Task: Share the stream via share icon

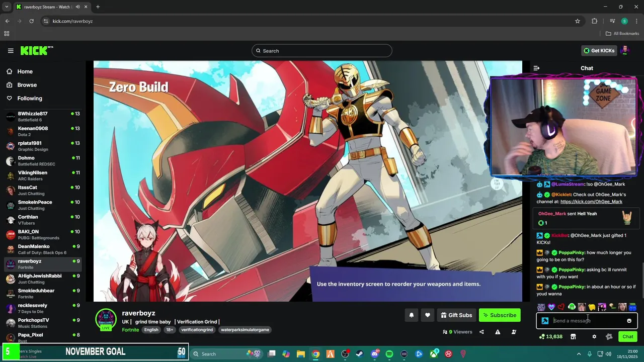Action: click(x=481, y=332)
